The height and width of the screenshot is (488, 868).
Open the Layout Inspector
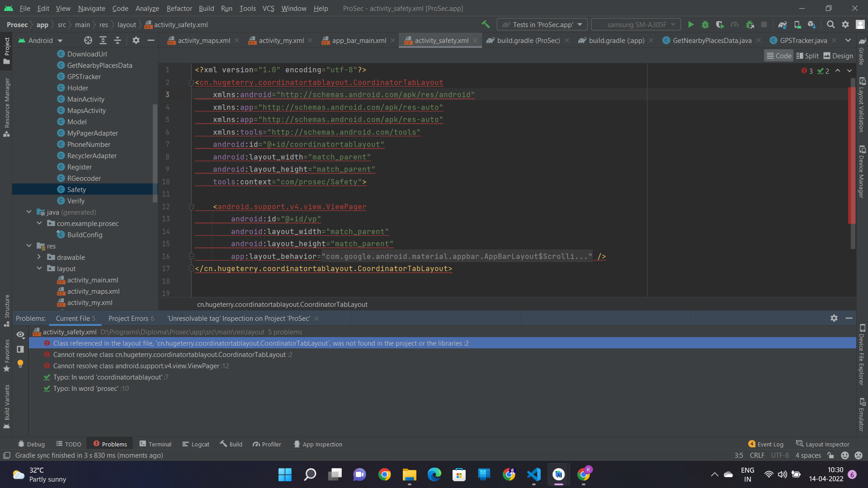823,444
